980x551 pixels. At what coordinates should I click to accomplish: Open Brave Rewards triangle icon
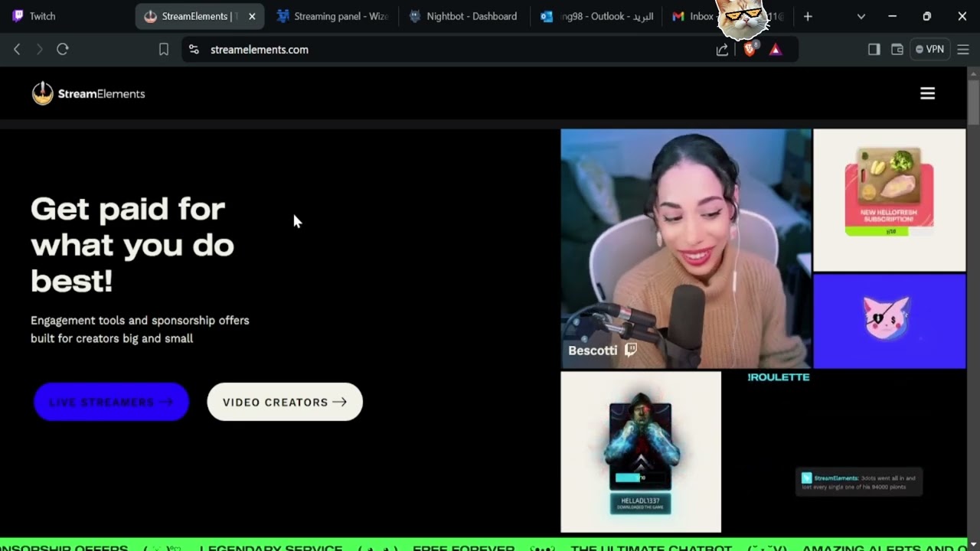click(x=776, y=49)
